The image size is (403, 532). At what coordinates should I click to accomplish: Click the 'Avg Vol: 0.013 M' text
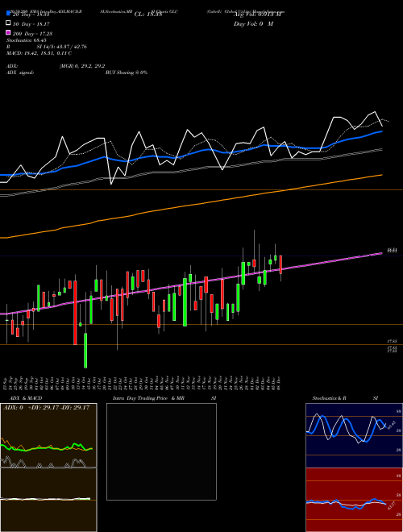257,15
